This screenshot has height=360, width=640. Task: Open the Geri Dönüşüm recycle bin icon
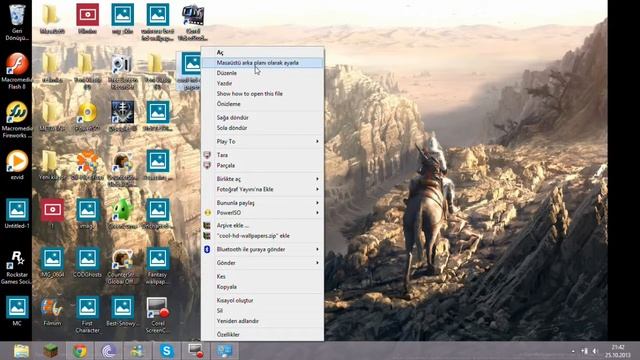(17, 22)
